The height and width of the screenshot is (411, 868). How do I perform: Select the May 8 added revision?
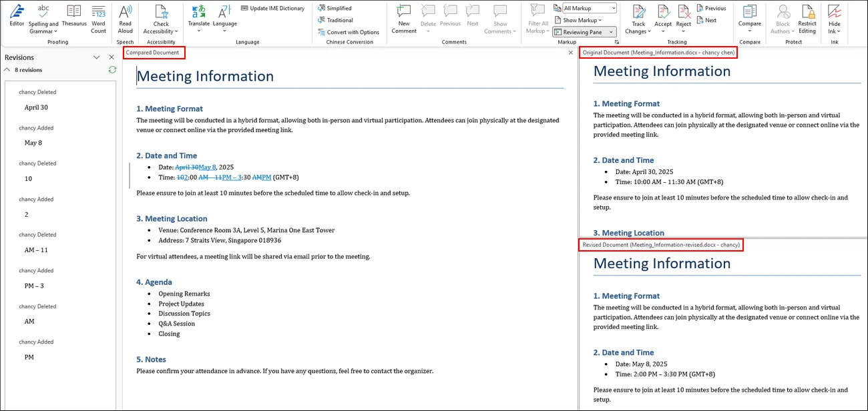[33, 142]
